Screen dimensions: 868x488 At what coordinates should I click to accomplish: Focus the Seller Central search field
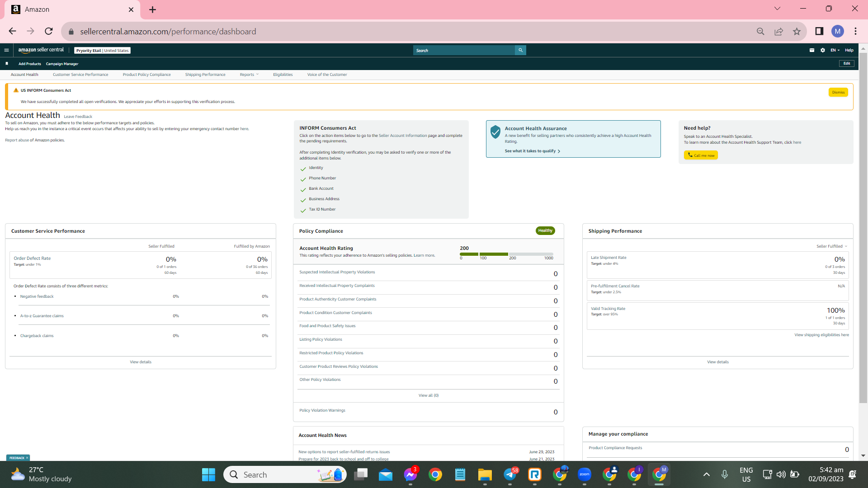(464, 50)
